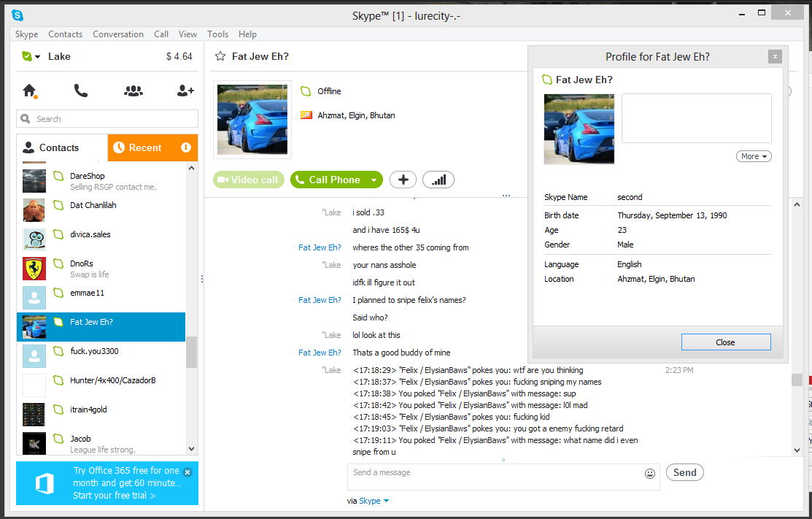
Task: Close the profile with Close button
Action: click(725, 342)
